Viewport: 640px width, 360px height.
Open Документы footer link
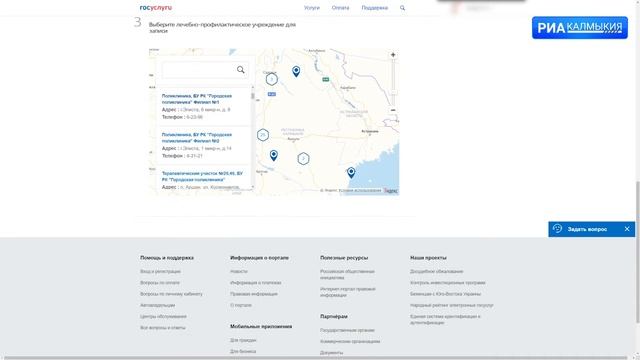pos(332,353)
